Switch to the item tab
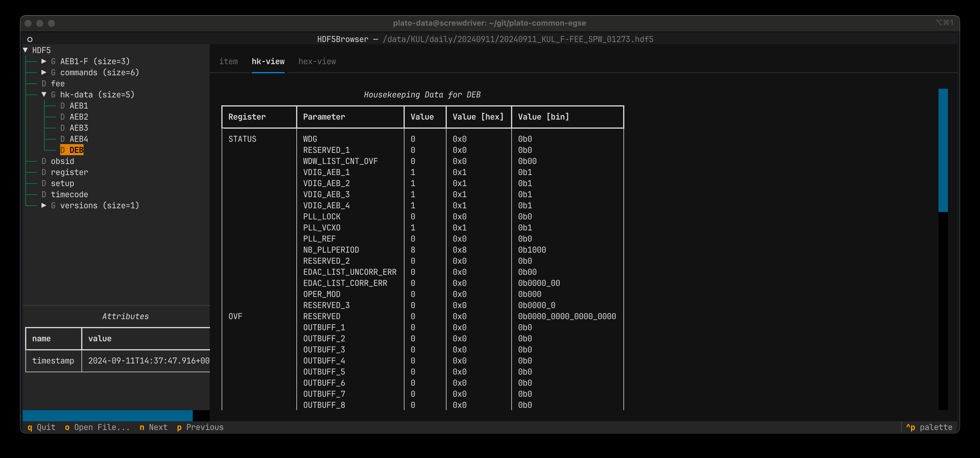980x458 pixels. [228, 61]
